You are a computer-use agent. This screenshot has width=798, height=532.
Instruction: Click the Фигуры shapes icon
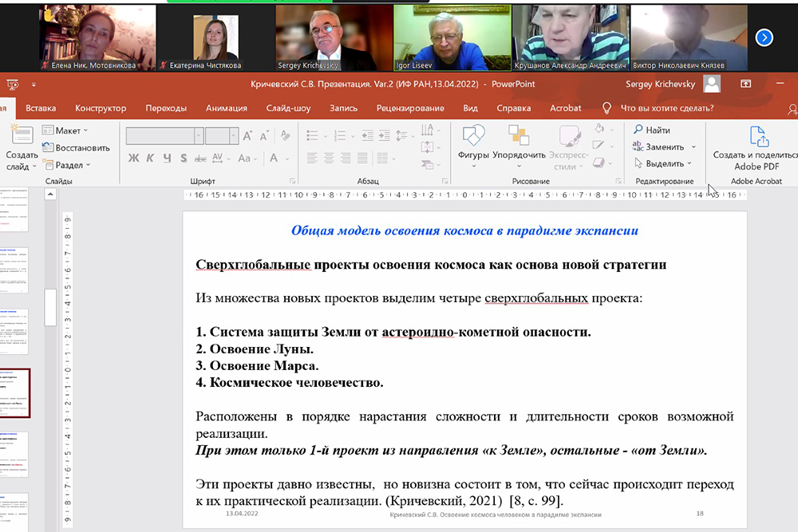tap(473, 136)
